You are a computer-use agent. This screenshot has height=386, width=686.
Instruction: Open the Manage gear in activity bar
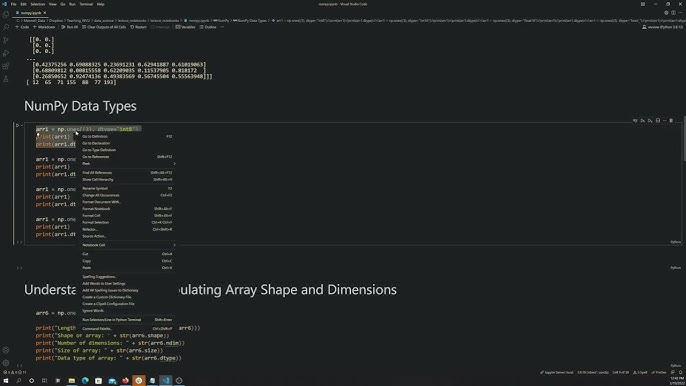[6, 363]
